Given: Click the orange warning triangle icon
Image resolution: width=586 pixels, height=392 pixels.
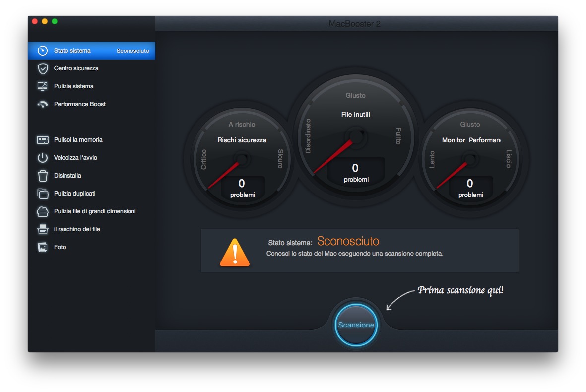Looking at the screenshot, I should pyautogui.click(x=235, y=253).
